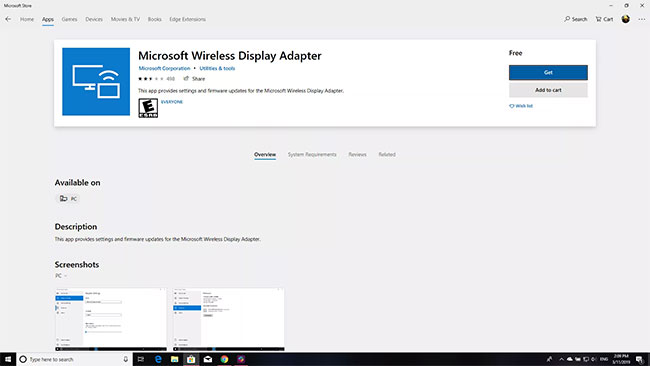Select the Overview tab
This screenshot has width=650, height=366.
coord(265,155)
